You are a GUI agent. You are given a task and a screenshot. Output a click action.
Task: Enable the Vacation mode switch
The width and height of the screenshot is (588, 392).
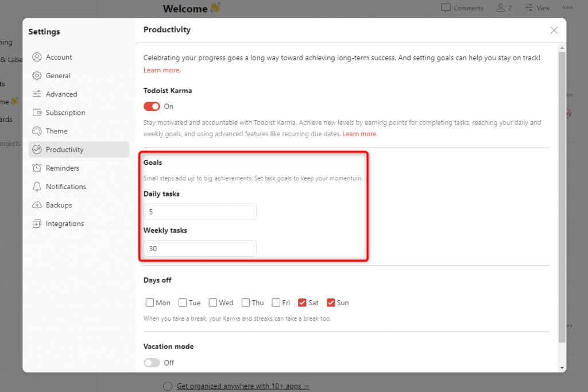[x=152, y=363]
